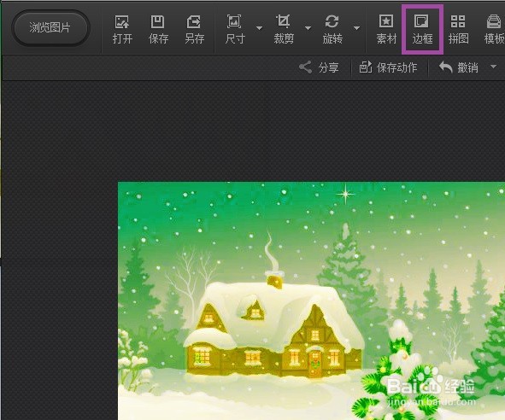This screenshot has height=420, width=505.
Task: Click 保存动作 save action button
Action: [389, 67]
